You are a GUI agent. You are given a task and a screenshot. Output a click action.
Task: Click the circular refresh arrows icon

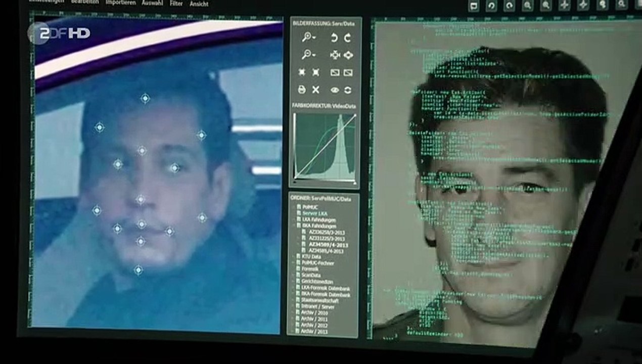coord(348,90)
